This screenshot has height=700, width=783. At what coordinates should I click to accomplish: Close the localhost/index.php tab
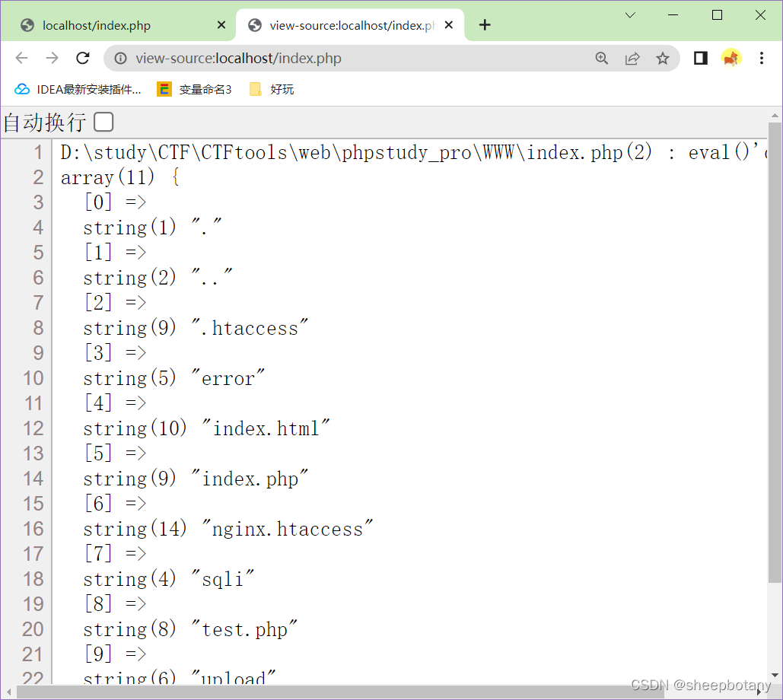pos(221,25)
